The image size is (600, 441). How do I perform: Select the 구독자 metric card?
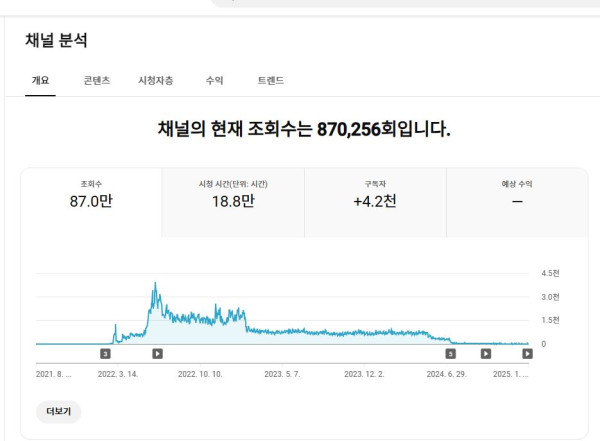(375, 193)
